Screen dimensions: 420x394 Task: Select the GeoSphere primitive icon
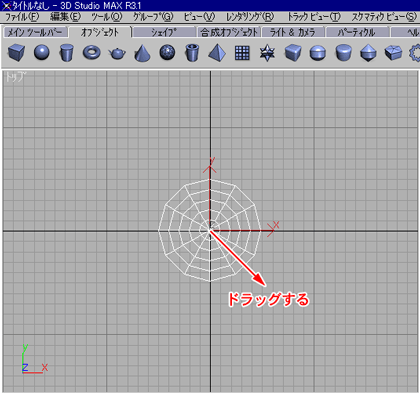167,53
